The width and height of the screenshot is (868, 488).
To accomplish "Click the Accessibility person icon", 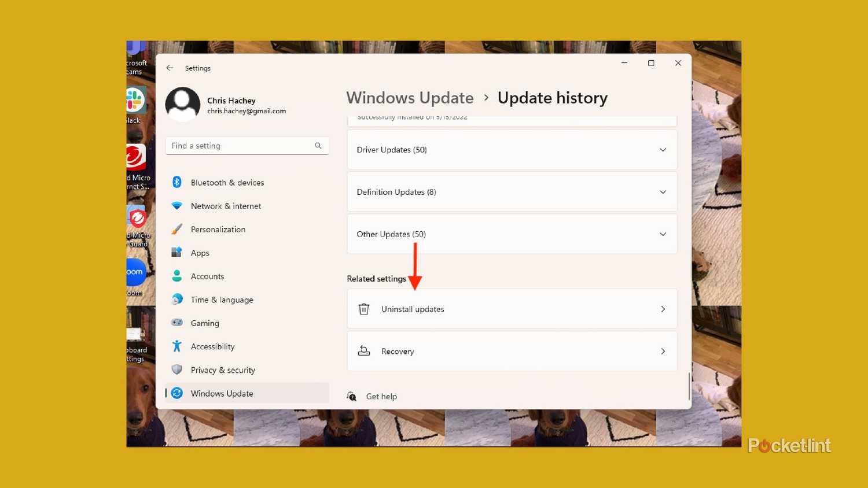I will 177,346.
